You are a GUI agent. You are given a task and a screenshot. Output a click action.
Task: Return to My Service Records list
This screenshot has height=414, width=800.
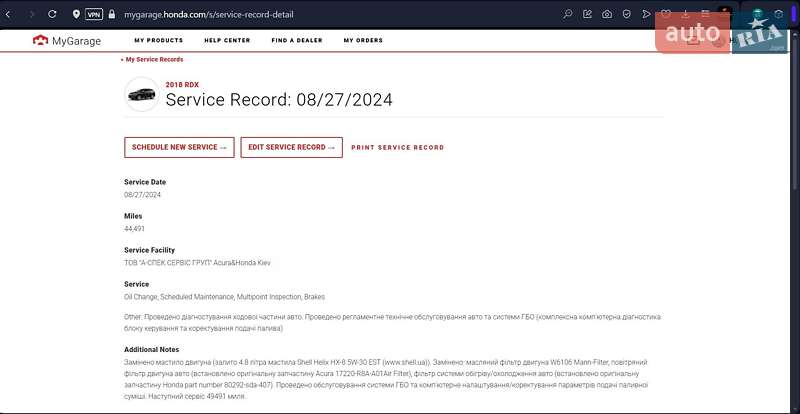click(152, 60)
